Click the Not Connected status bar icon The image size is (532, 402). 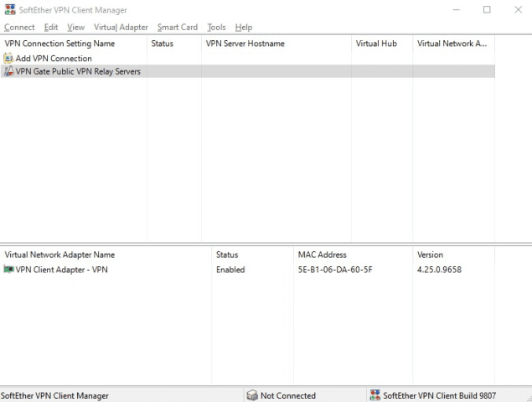[x=251, y=395]
